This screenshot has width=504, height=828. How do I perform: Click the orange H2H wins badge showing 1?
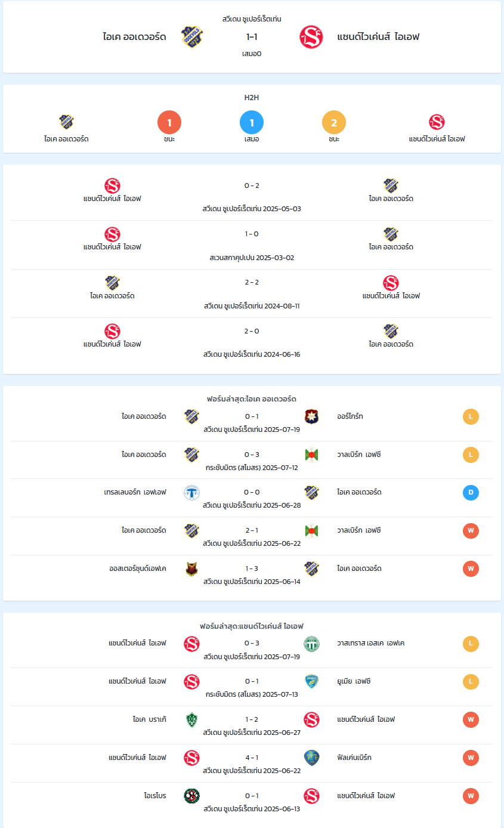click(x=169, y=123)
